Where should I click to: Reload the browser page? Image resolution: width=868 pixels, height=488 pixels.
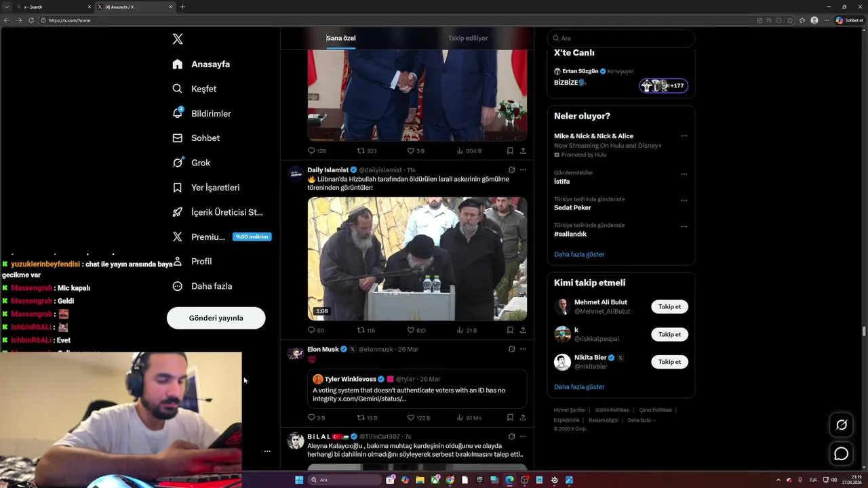31,20
